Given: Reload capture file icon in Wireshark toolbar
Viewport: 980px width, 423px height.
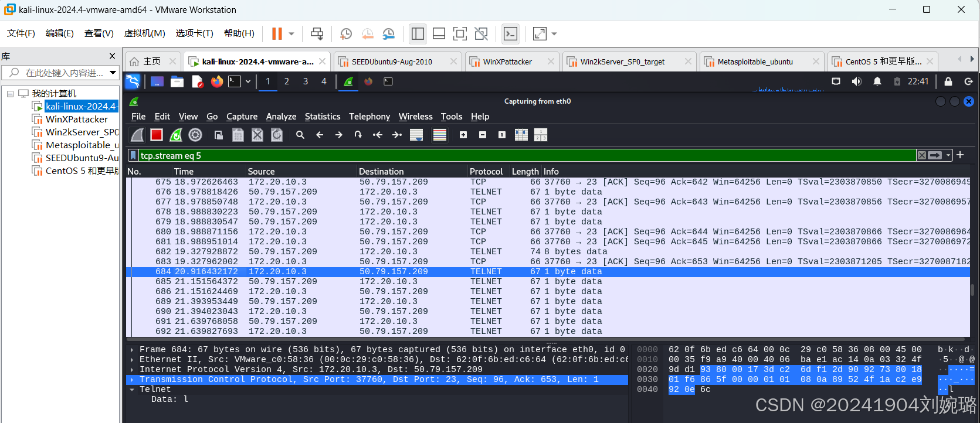Looking at the screenshot, I should [277, 135].
